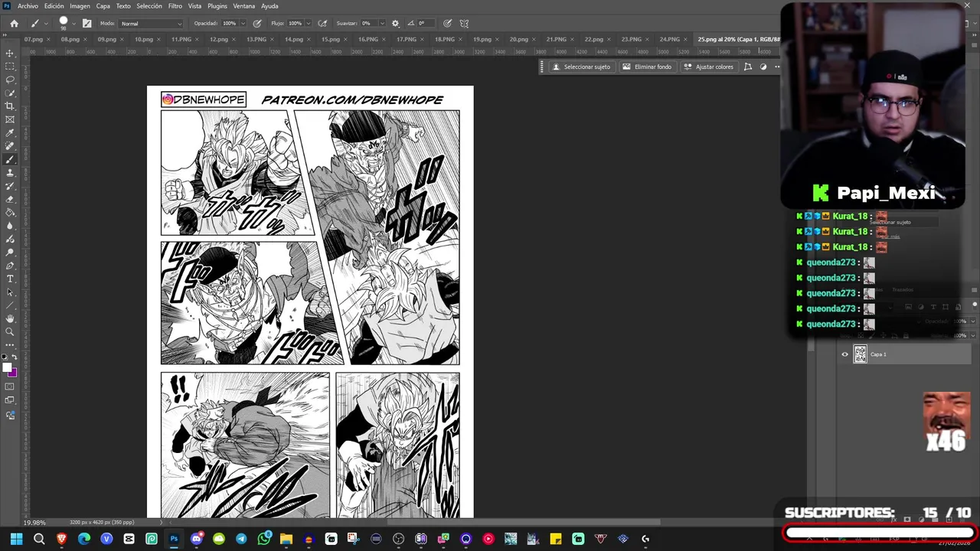Screen dimensions: 980x551
Task: Open the brush preset picker dropdown
Action: [73, 23]
